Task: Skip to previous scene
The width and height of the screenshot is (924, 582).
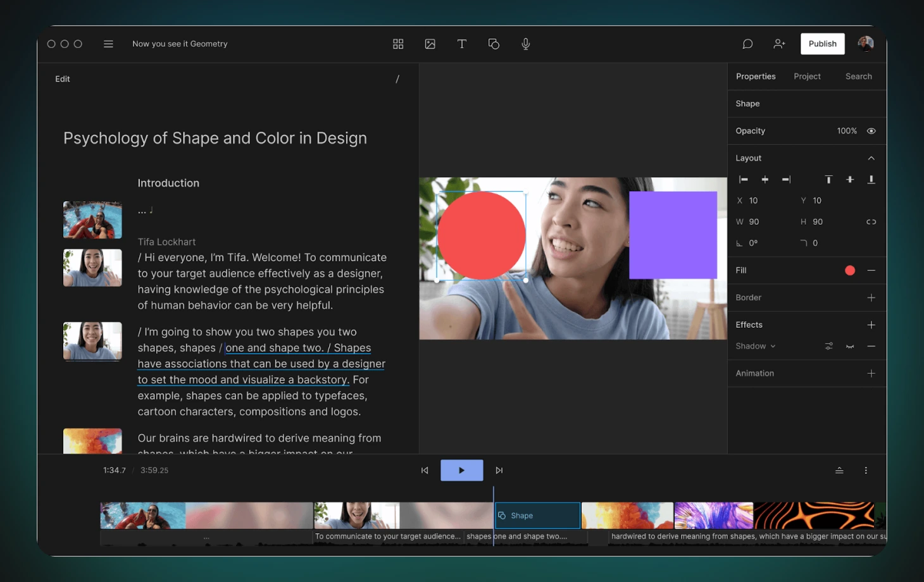Action: click(x=425, y=471)
